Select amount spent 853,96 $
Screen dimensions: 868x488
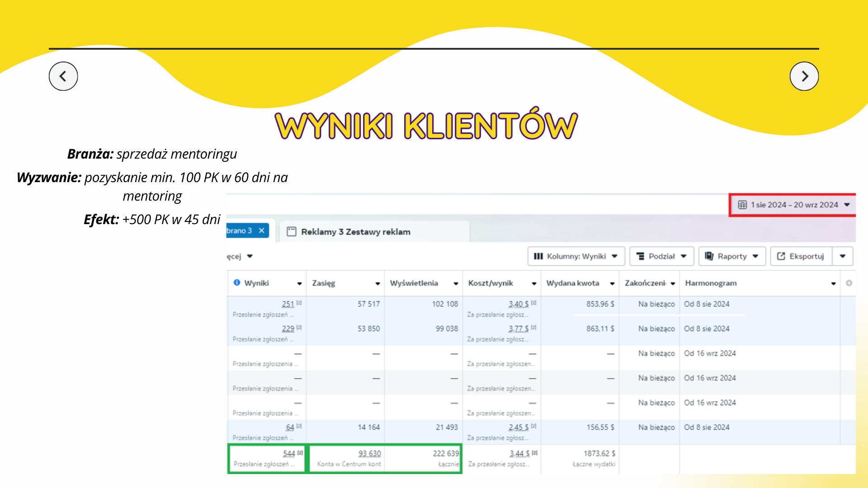(600, 304)
